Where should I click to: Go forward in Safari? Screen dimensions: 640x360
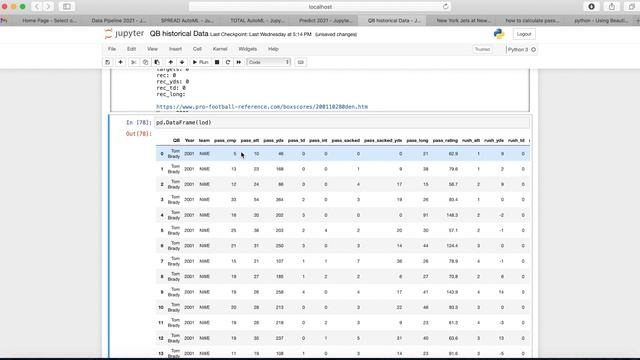tap(48, 7)
